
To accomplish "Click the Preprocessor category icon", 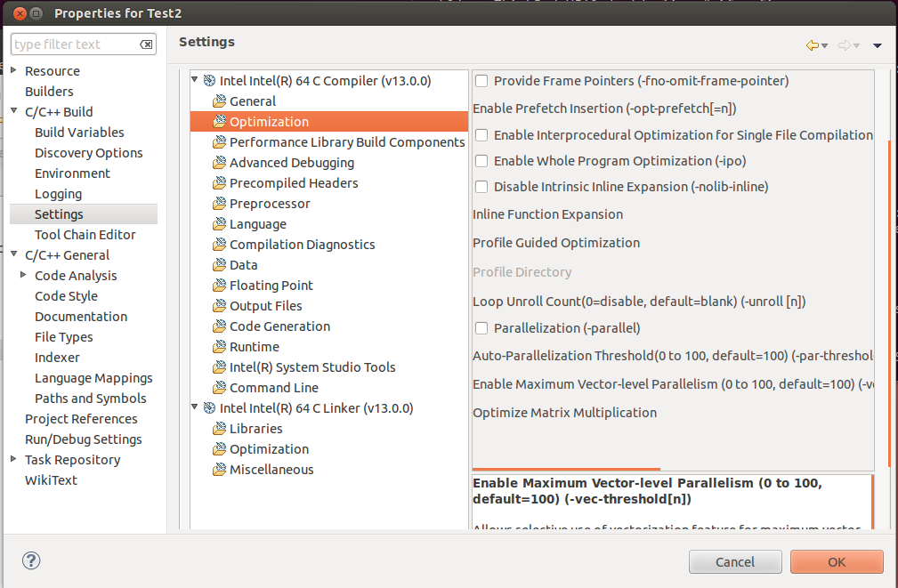I will pyautogui.click(x=219, y=203).
